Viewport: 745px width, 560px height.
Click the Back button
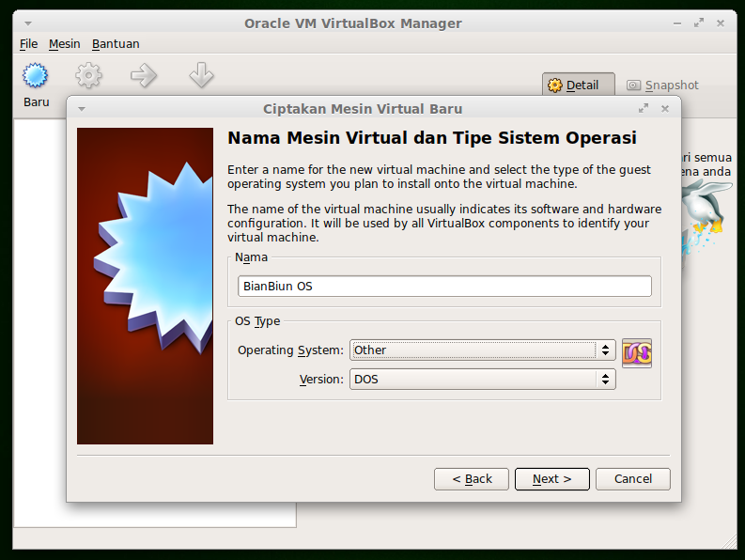pos(472,479)
